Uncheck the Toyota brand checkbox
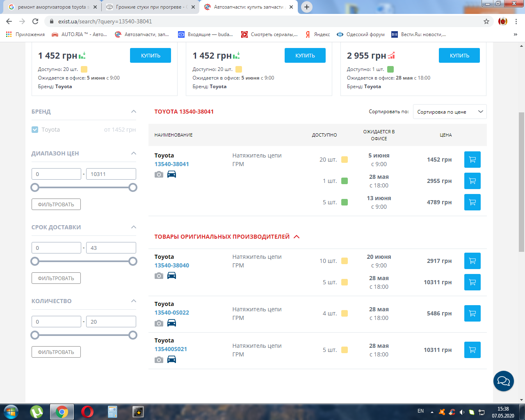The height and width of the screenshot is (420, 525). click(35, 130)
